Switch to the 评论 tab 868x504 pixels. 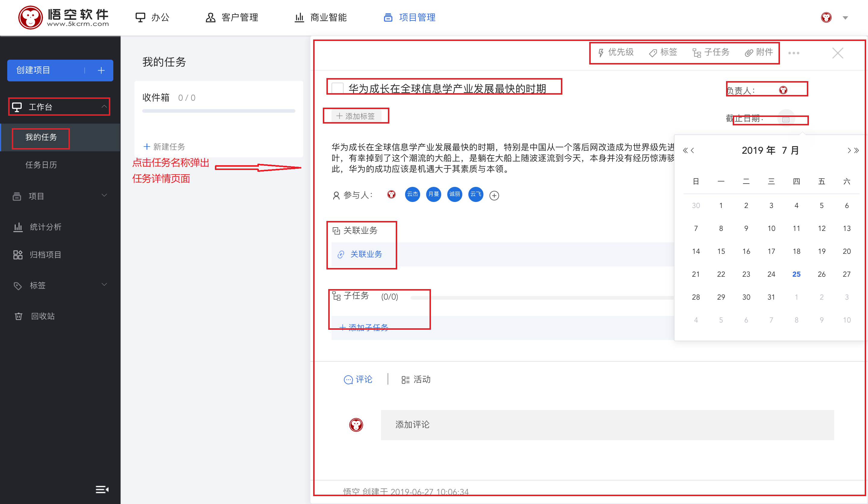pyautogui.click(x=358, y=380)
